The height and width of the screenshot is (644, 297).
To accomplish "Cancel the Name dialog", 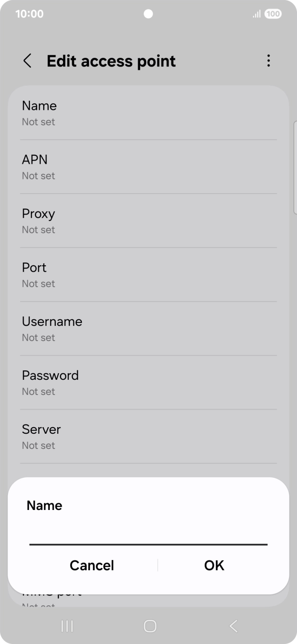I will [x=91, y=565].
